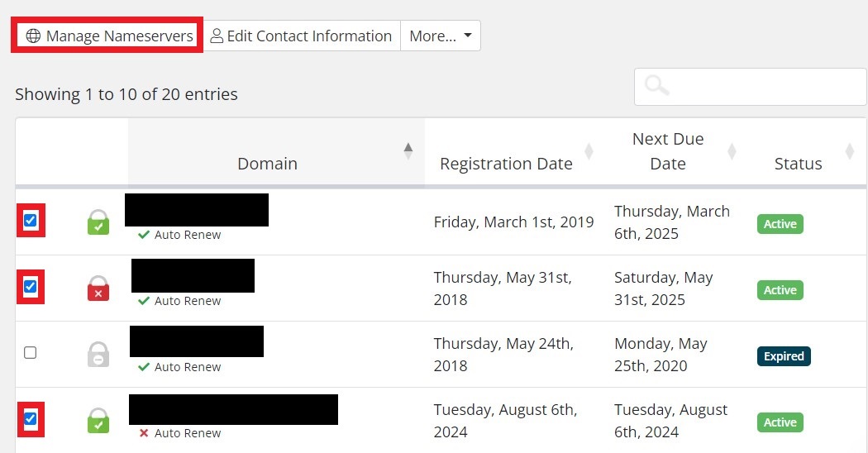Viewport: 868px width, 453px height.
Task: Click the globe icon on Manage Nameservers
Action: pyautogui.click(x=33, y=36)
